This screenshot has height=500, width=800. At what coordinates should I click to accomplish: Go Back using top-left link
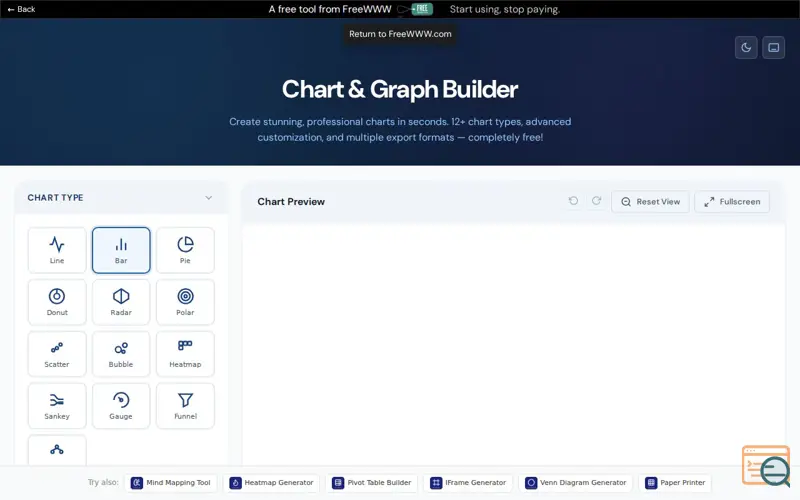21,9
